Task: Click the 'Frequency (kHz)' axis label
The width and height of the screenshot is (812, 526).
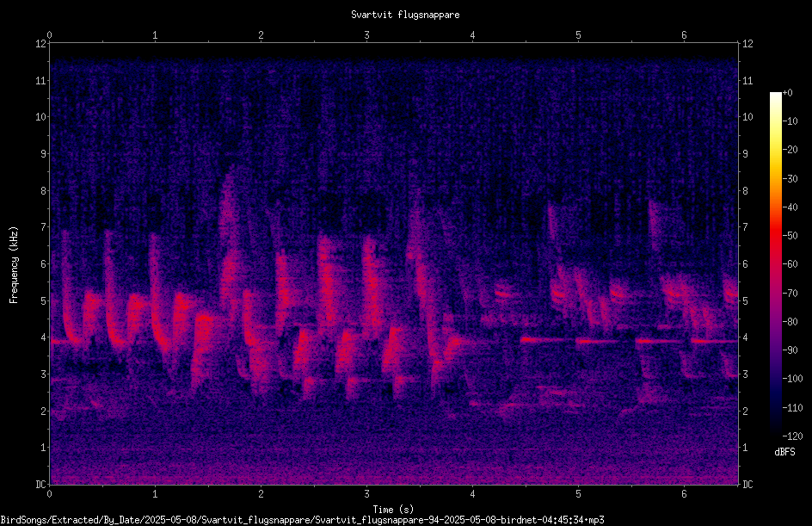Action: pos(14,265)
